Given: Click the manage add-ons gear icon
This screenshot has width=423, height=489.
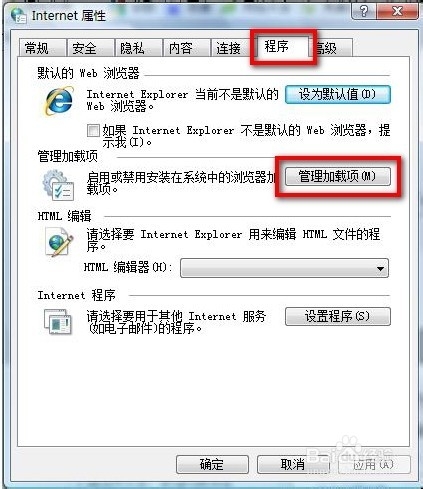Looking at the screenshot, I should pos(58,185).
